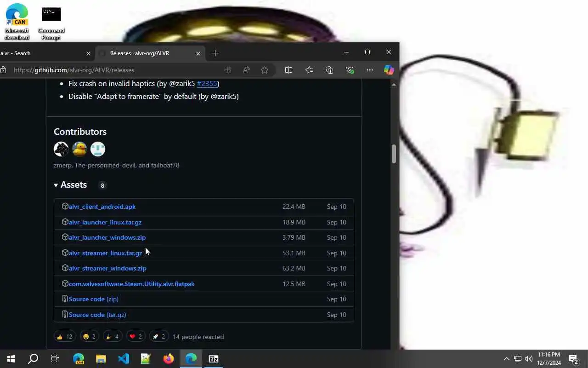The image size is (588, 368).
Task: Click the hooray reaction with 4
Action: (x=113, y=337)
